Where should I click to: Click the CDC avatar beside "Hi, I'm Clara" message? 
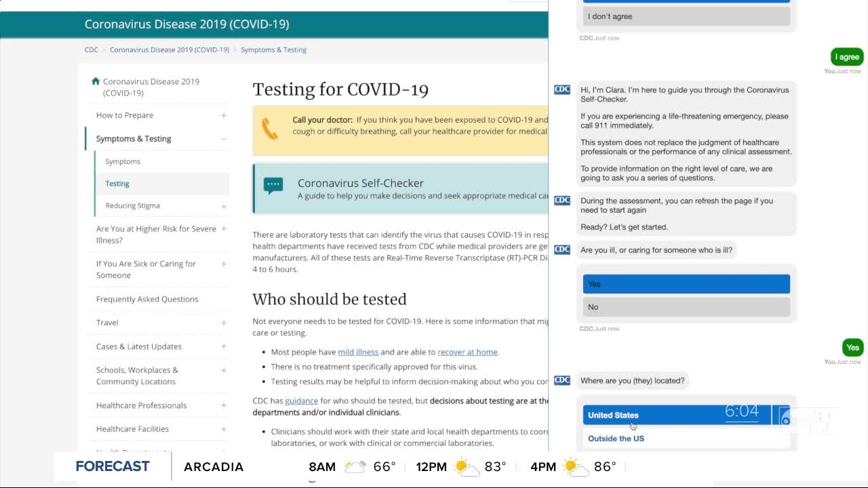(x=562, y=89)
